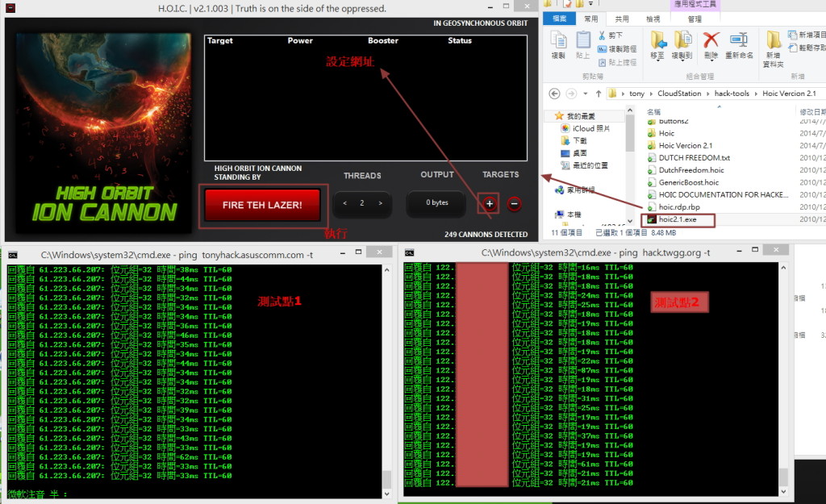This screenshot has width=826, height=504.
Task: Click the Booster column header in HOIC
Action: (x=383, y=40)
